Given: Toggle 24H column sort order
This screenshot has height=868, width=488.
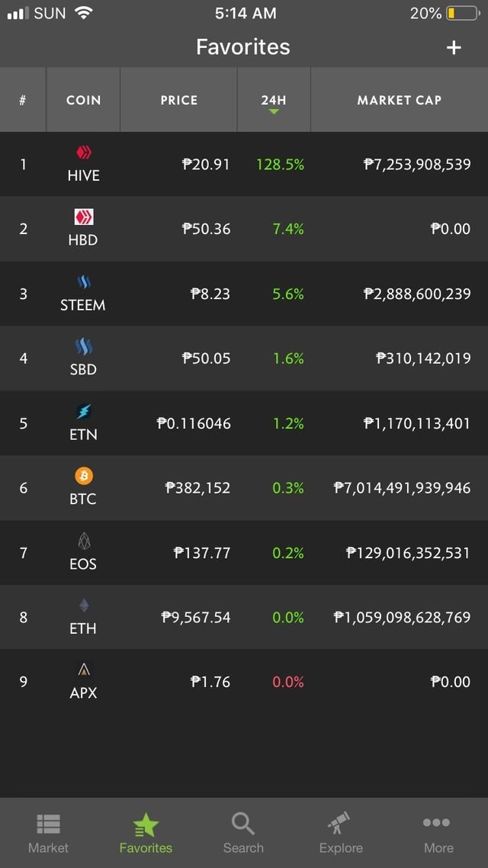Looking at the screenshot, I should pyautogui.click(x=274, y=100).
